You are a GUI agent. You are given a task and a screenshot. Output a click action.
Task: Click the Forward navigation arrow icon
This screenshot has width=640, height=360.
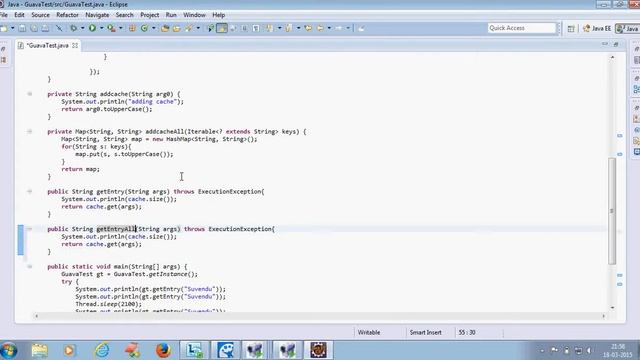339,28
